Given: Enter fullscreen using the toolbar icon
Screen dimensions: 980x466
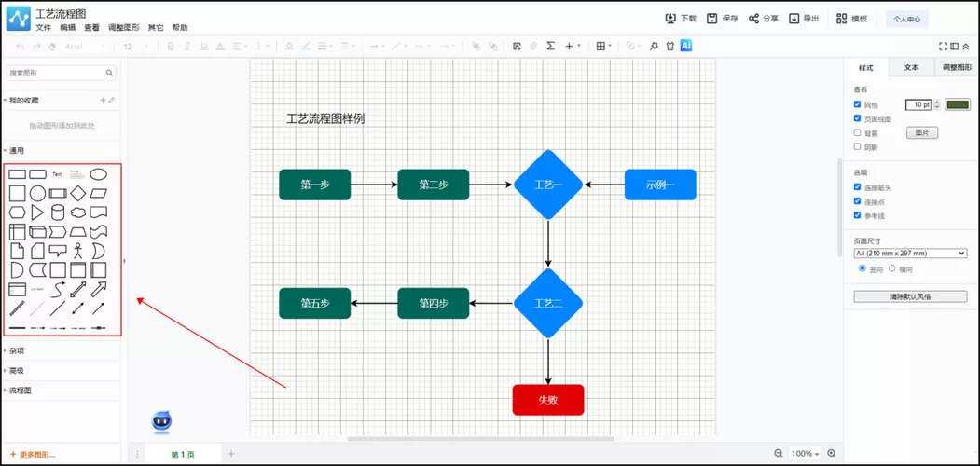Looking at the screenshot, I should (x=943, y=46).
